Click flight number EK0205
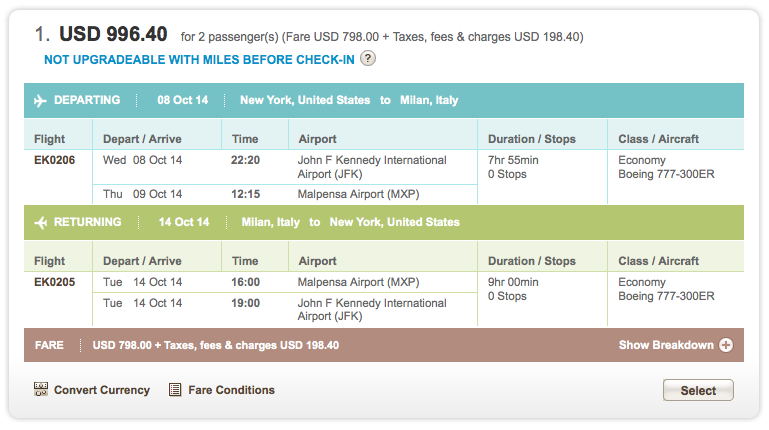 pyautogui.click(x=54, y=282)
